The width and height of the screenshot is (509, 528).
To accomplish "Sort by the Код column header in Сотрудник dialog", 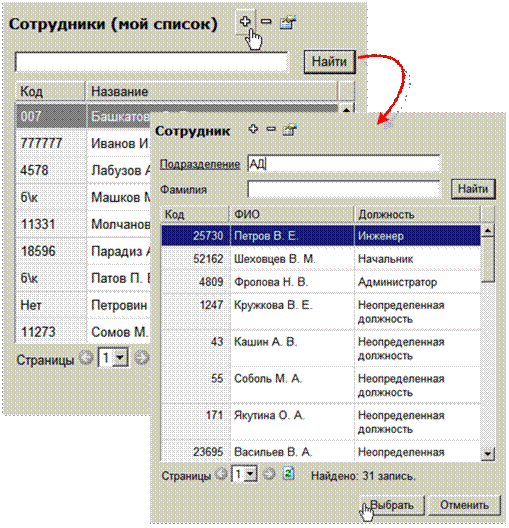I will tap(195, 214).
